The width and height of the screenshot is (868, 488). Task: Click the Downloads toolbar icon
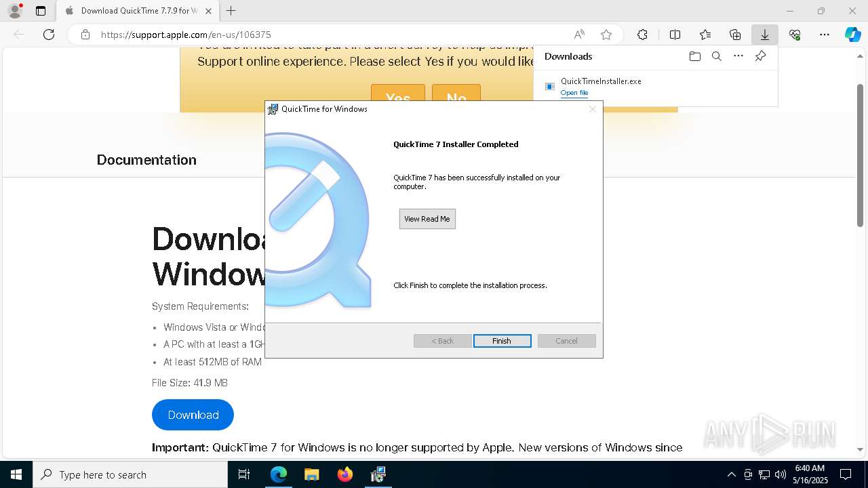[765, 35]
